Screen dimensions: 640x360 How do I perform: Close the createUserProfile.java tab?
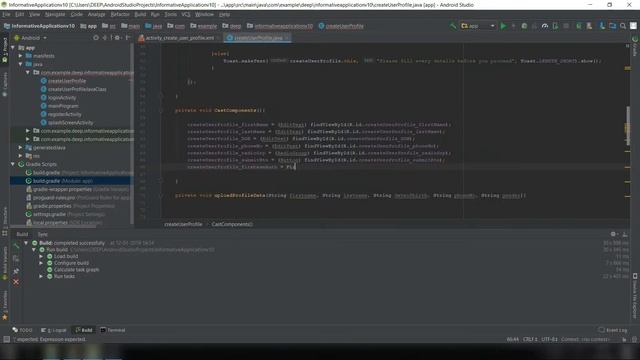pos(287,38)
